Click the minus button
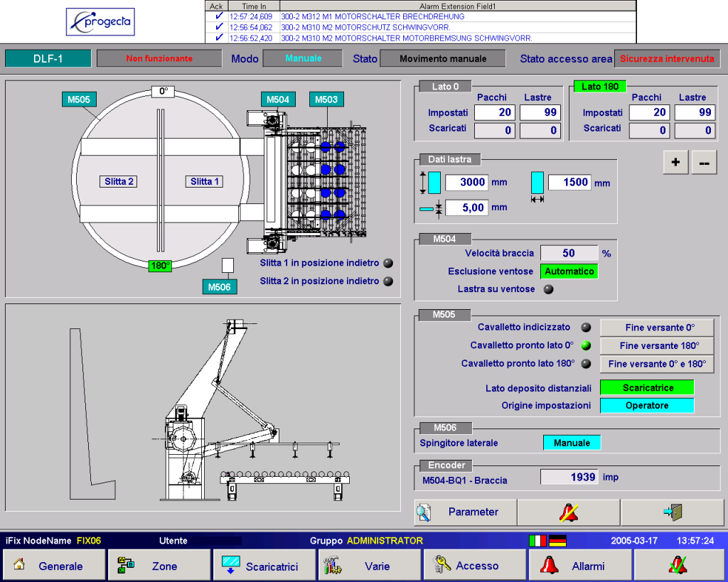The image size is (728, 582). coord(704,162)
